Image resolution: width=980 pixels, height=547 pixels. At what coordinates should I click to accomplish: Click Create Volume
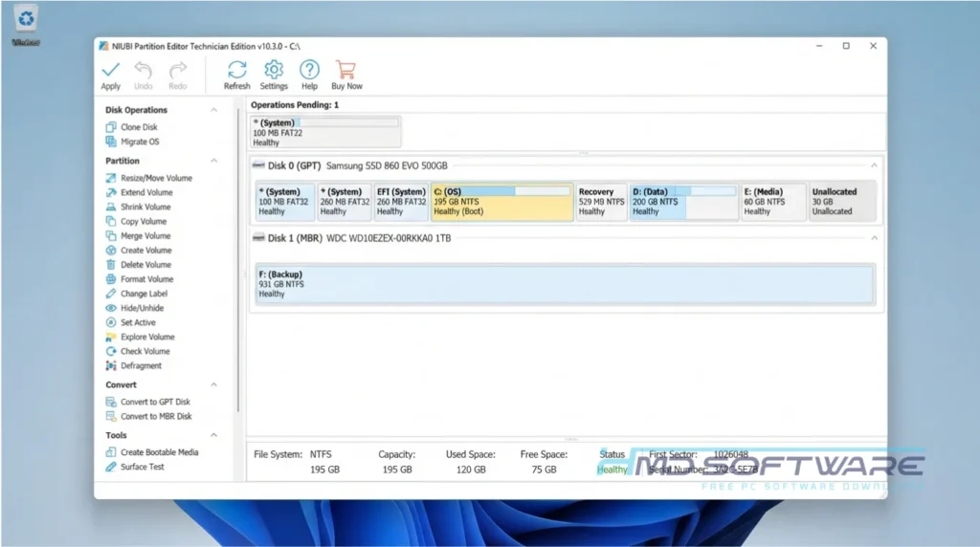139,250
